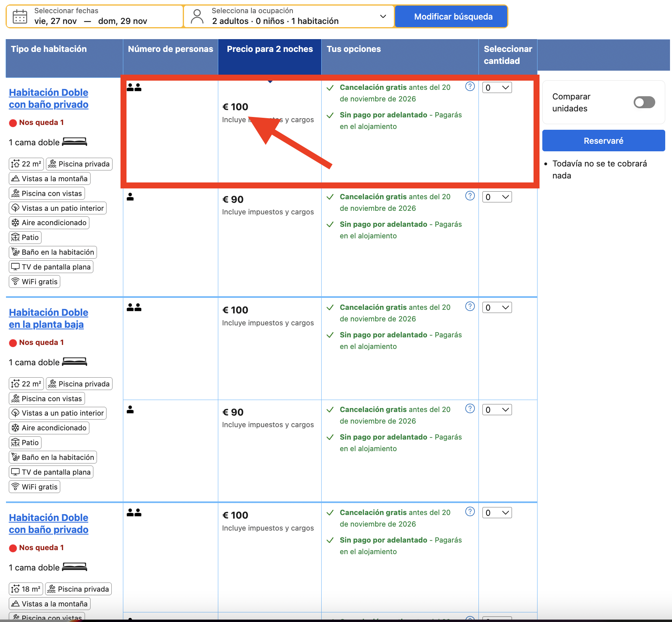Image resolution: width=672 pixels, height=622 pixels.
Task: Click Baño en la habitación badge first room
Action: [x=53, y=252]
